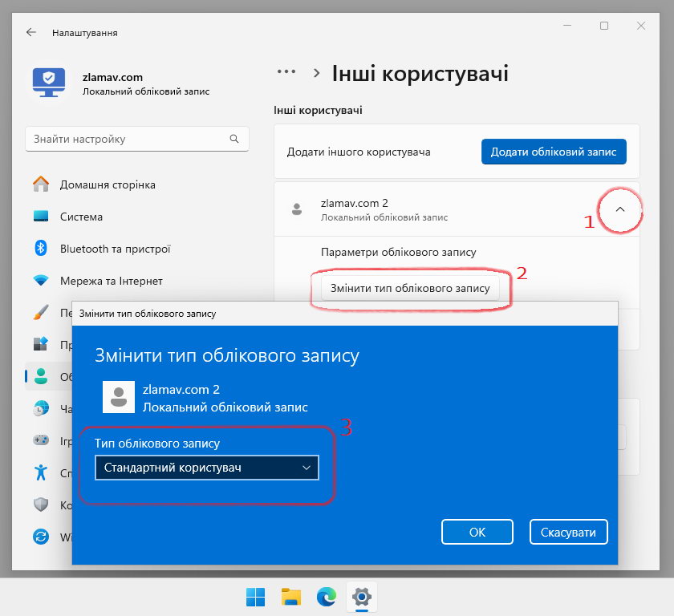Open the Стандартний користувач account type dropdown

click(206, 468)
